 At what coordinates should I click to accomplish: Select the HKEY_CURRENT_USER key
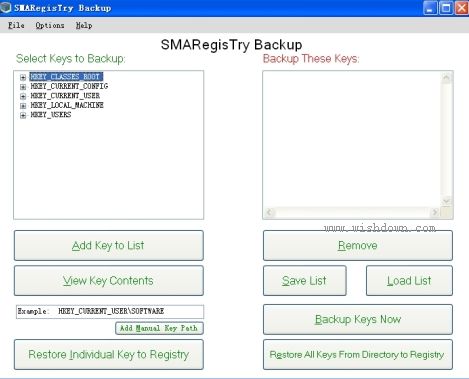65,96
